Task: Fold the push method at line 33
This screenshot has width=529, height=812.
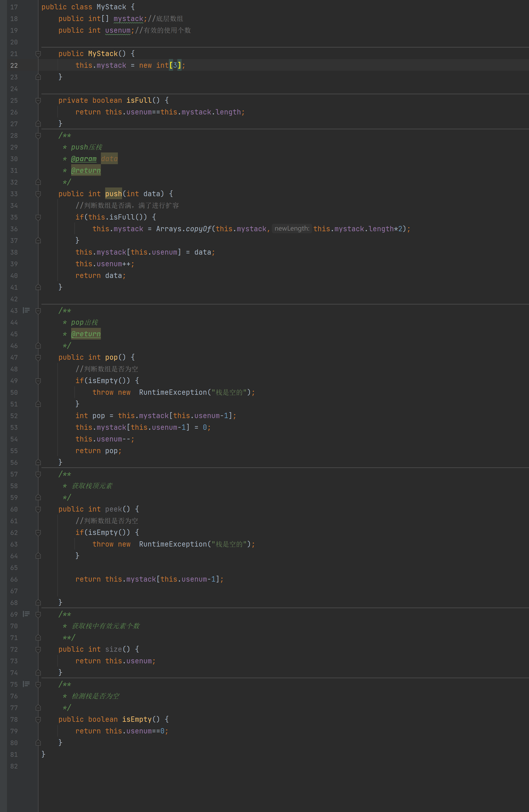Action: tap(38, 194)
